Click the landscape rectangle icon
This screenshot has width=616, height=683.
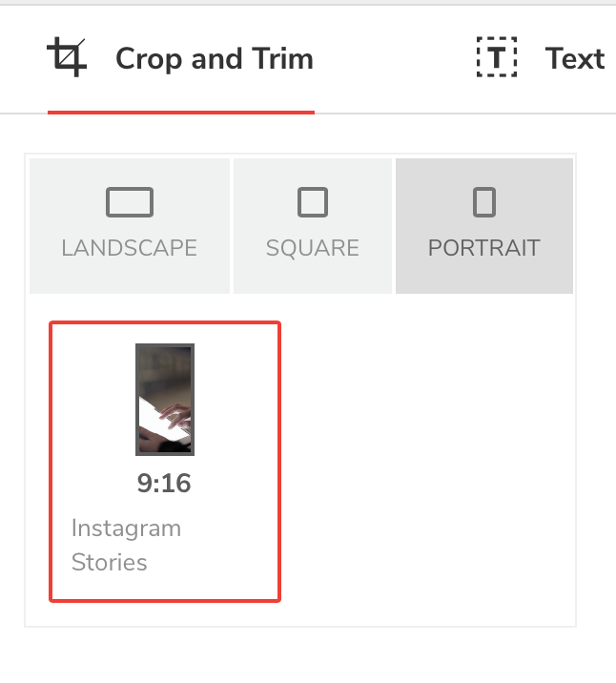130,203
